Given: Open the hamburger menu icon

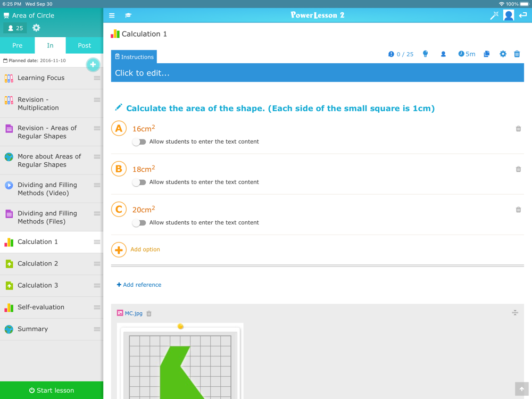Looking at the screenshot, I should (x=112, y=15).
